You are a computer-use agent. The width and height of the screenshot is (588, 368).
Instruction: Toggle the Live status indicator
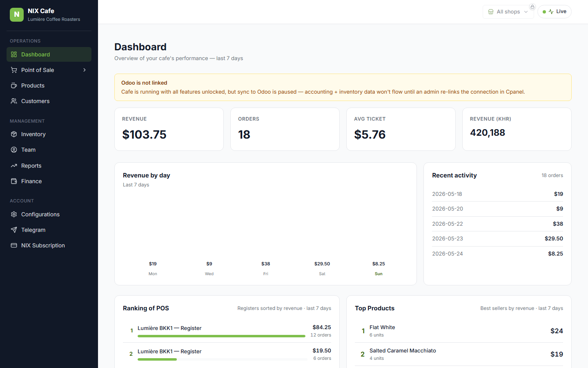[555, 11]
